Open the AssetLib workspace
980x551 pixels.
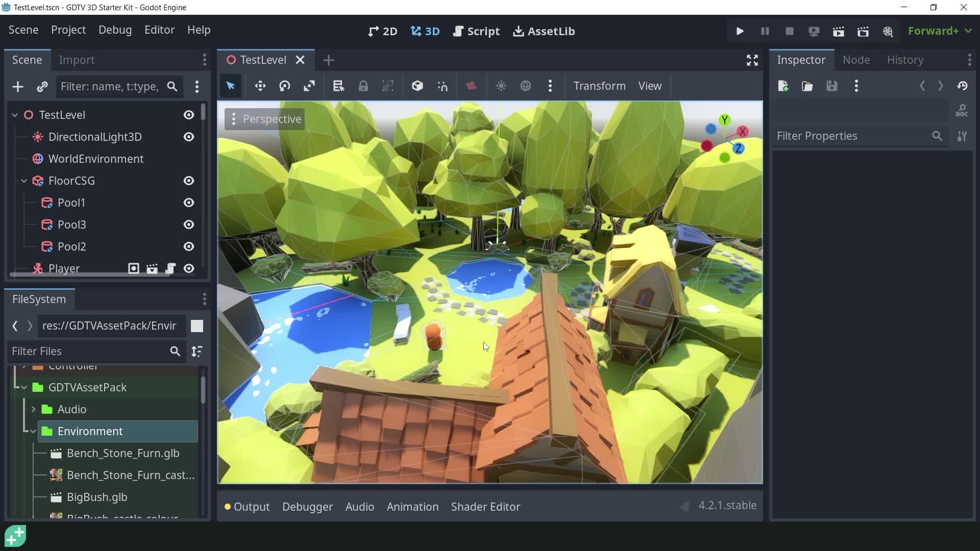544,31
